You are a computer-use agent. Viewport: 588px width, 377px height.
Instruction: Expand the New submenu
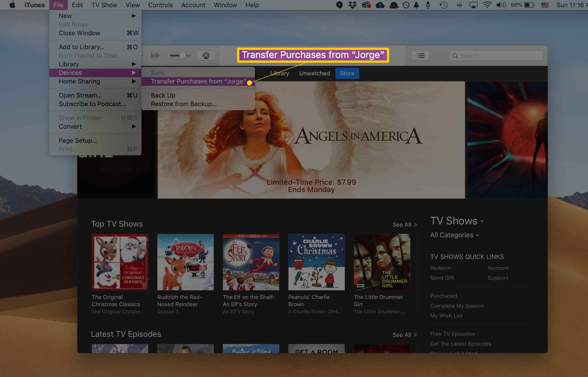tap(95, 16)
